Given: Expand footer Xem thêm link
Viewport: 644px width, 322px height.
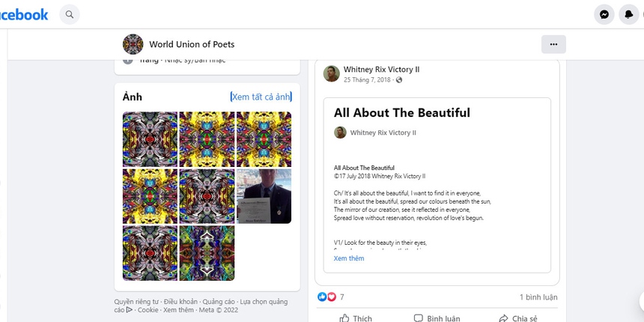Looking at the screenshot, I should click(x=178, y=310).
